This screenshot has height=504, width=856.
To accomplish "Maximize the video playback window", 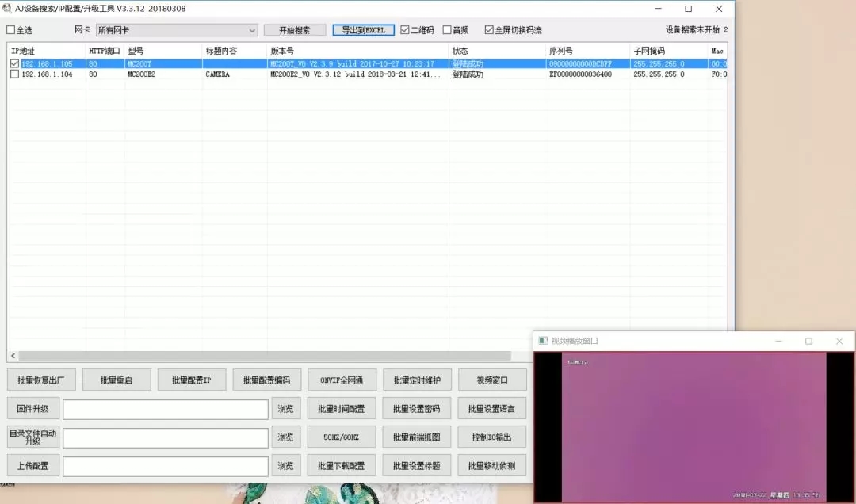I will pos(808,341).
